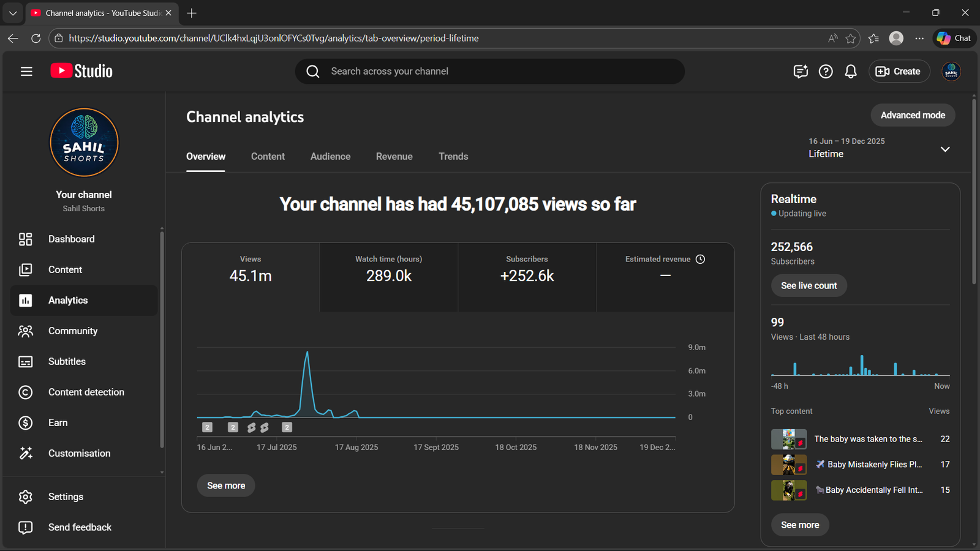This screenshot has width=980, height=551.
Task: Click the clock icon beside Estimated revenue
Action: tap(701, 260)
